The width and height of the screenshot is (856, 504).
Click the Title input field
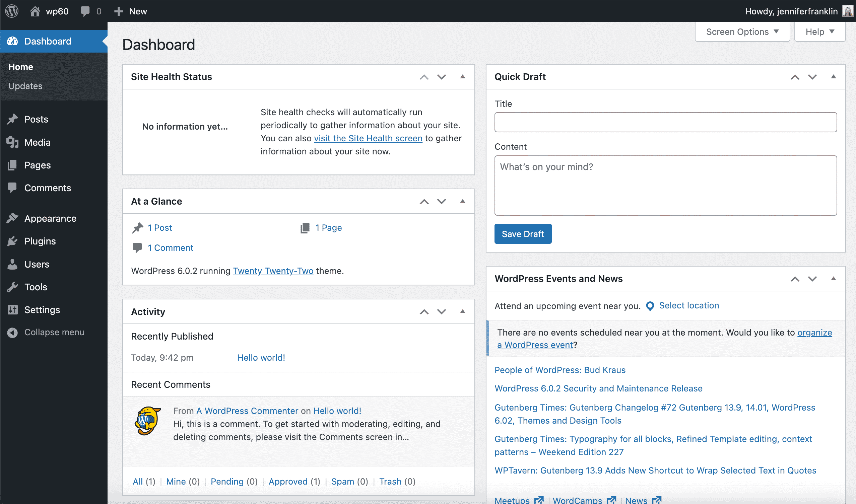tap(666, 122)
